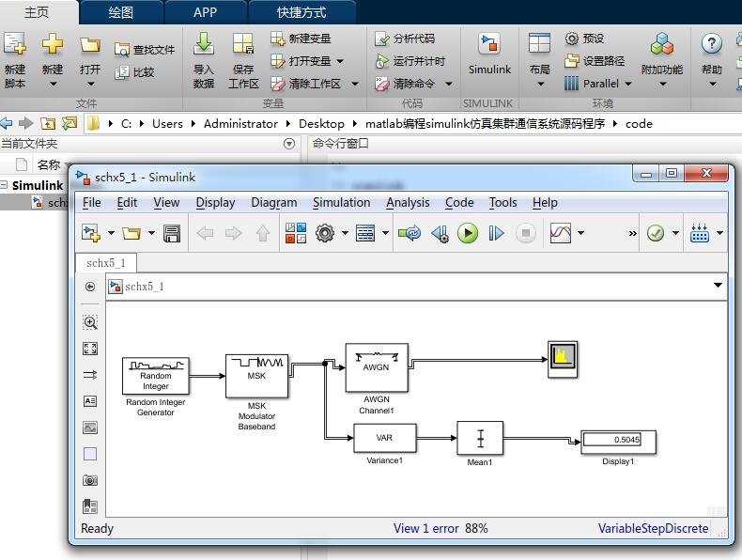Expand the Open model dropdown arrow
The width and height of the screenshot is (742, 560).
point(151,233)
